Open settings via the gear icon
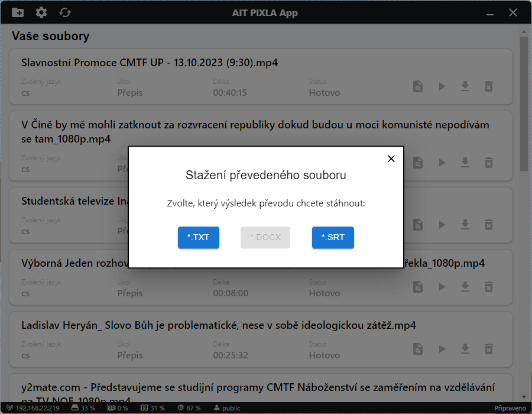This screenshot has width=532, height=414. click(x=41, y=12)
